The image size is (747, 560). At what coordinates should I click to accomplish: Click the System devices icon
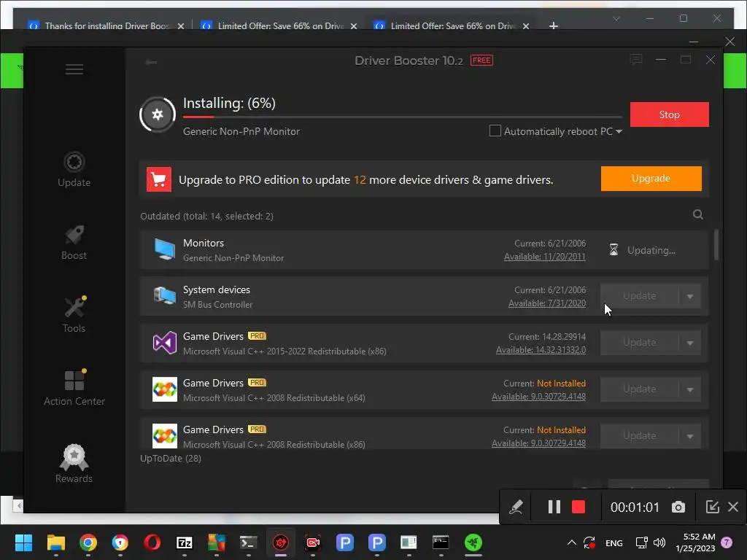164,296
